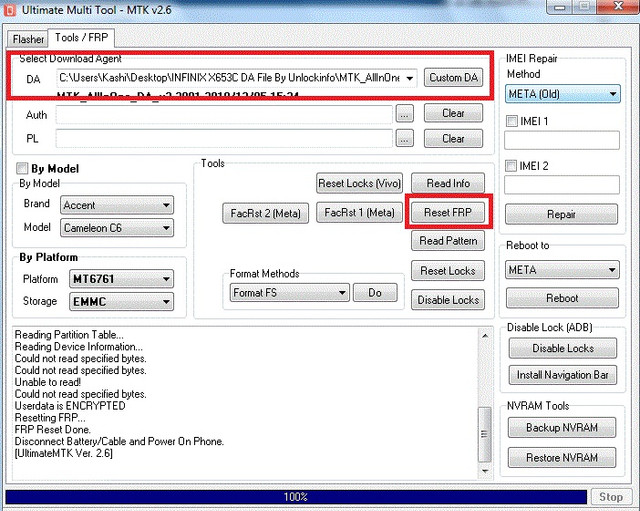Viewport: 640px width, 511px height.
Task: Click the Do button
Action: [x=375, y=293]
